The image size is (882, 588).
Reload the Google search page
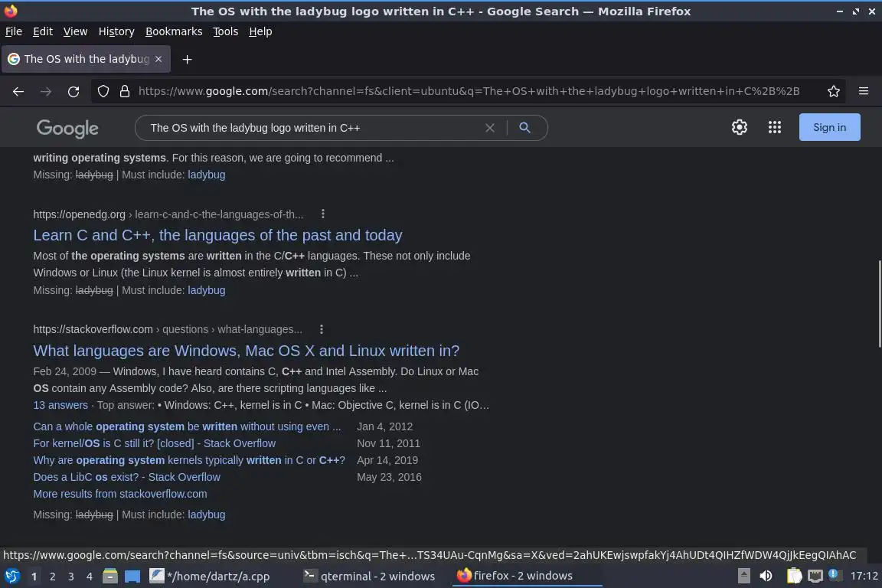(x=73, y=92)
